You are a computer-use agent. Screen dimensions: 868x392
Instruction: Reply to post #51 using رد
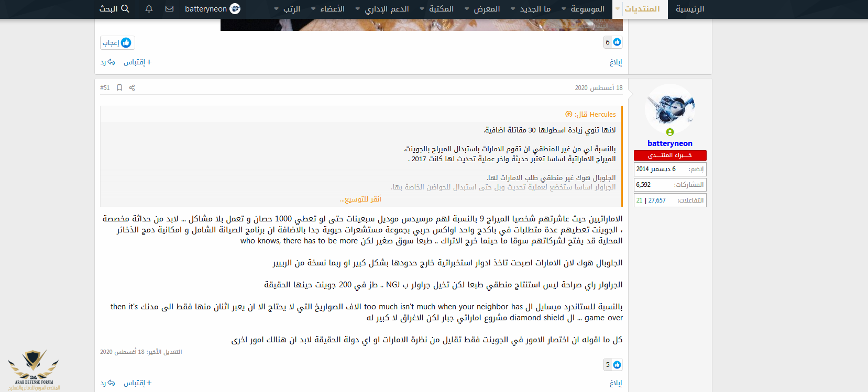point(107,383)
